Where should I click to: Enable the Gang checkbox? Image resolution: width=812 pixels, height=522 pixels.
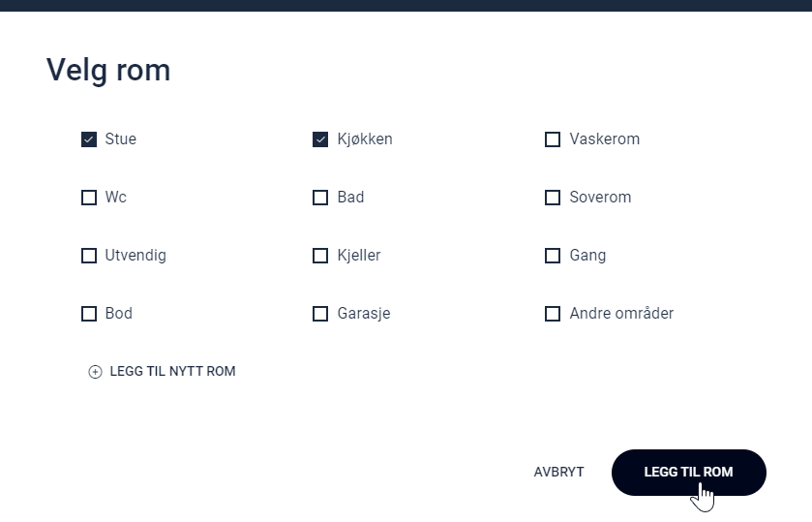(x=553, y=256)
